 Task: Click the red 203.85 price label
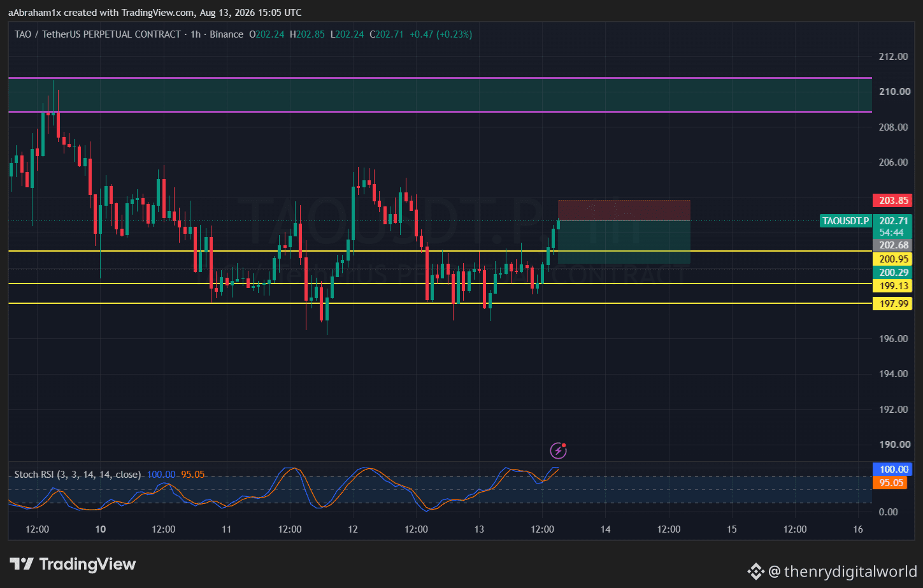tap(892, 201)
